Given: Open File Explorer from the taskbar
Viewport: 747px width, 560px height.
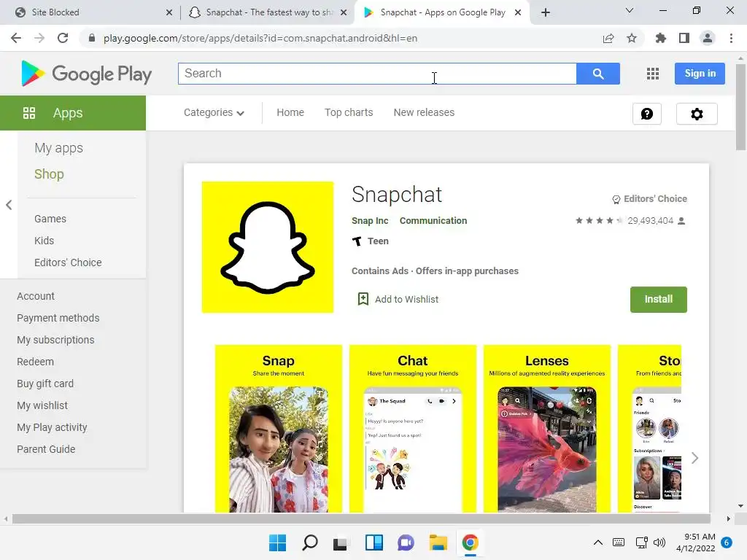Looking at the screenshot, I should coord(438,542).
